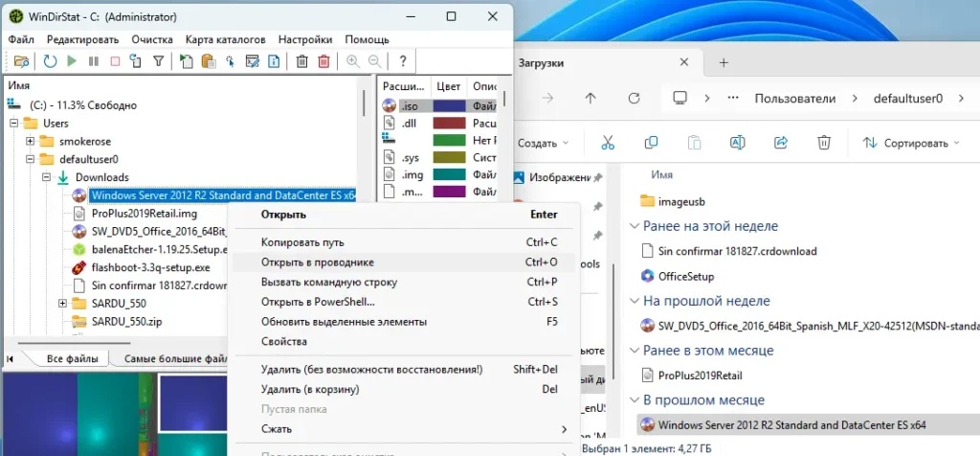Image resolution: width=980 pixels, height=456 pixels.
Task: Click the red .dll color swatch
Action: 450,124
